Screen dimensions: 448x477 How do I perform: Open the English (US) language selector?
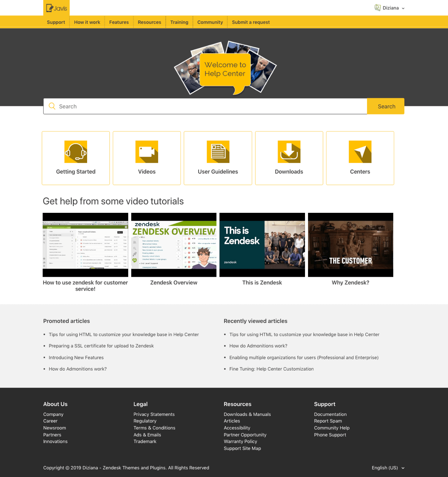point(388,468)
